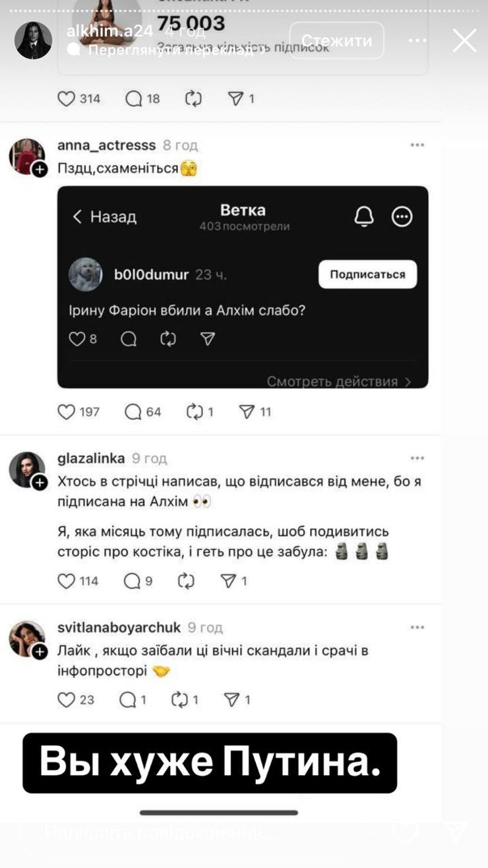Repost b0l0dumur's post using the arrows icon

(168, 339)
